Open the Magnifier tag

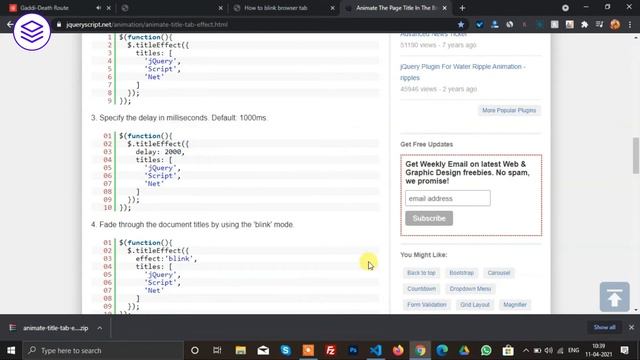pos(515,304)
